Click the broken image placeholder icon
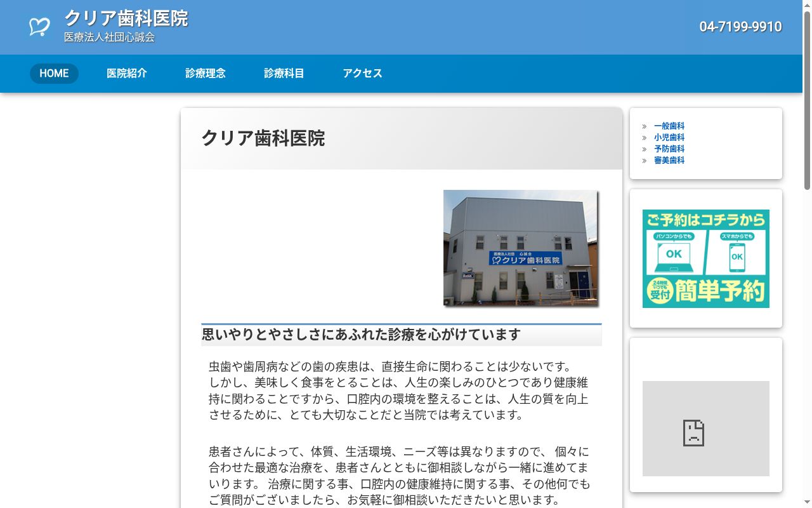This screenshot has width=812, height=508. (693, 433)
